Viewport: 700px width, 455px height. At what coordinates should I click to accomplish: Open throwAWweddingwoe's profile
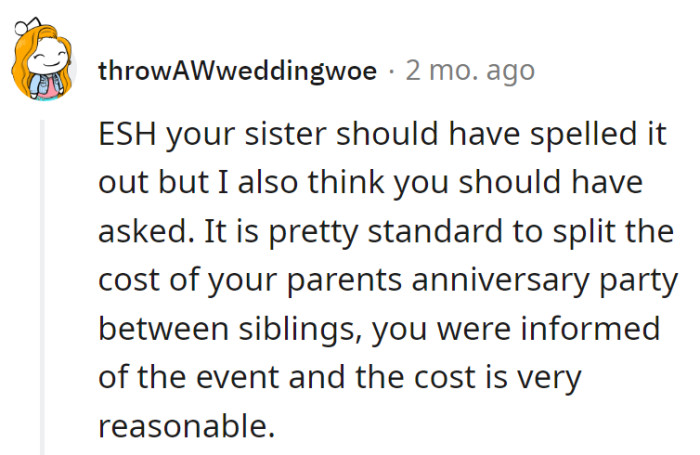[x=238, y=71]
